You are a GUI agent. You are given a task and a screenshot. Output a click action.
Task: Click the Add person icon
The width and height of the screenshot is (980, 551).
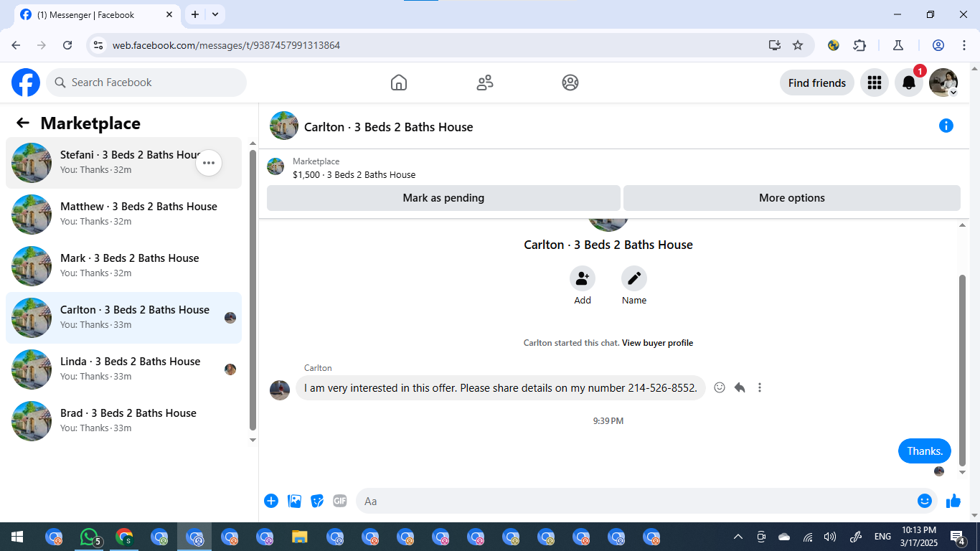coord(583,278)
